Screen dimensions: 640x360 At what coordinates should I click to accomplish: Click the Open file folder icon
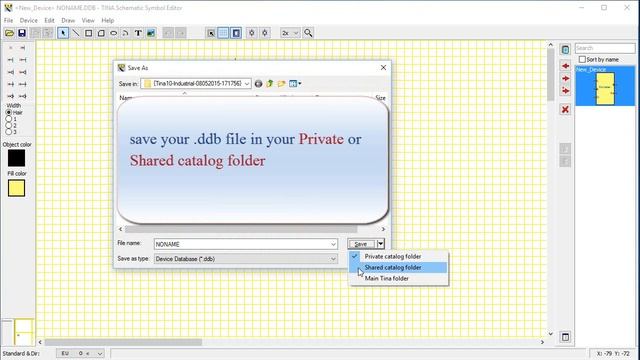point(9,33)
